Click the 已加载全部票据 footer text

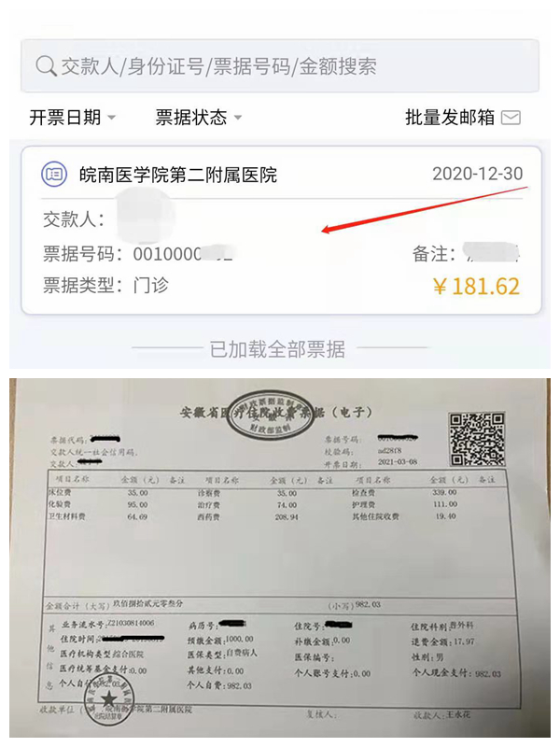[x=277, y=349]
